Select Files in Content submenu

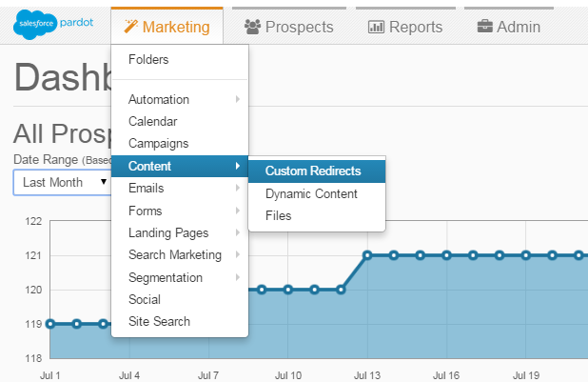[317, 216]
